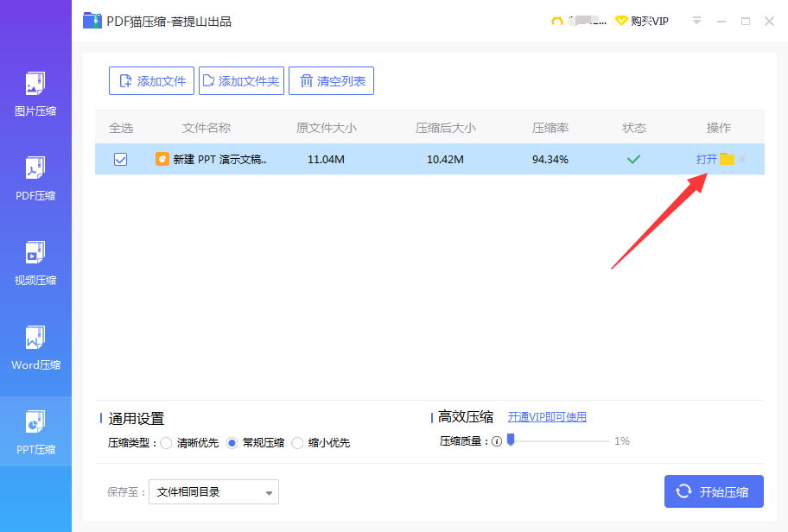Maximize the PDF猫压缩 window

coord(746,21)
